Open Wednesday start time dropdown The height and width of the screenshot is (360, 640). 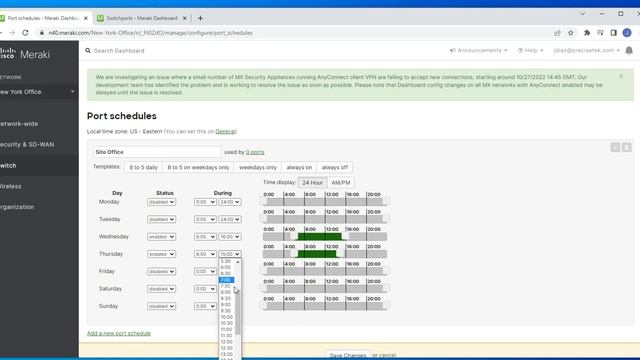point(205,237)
